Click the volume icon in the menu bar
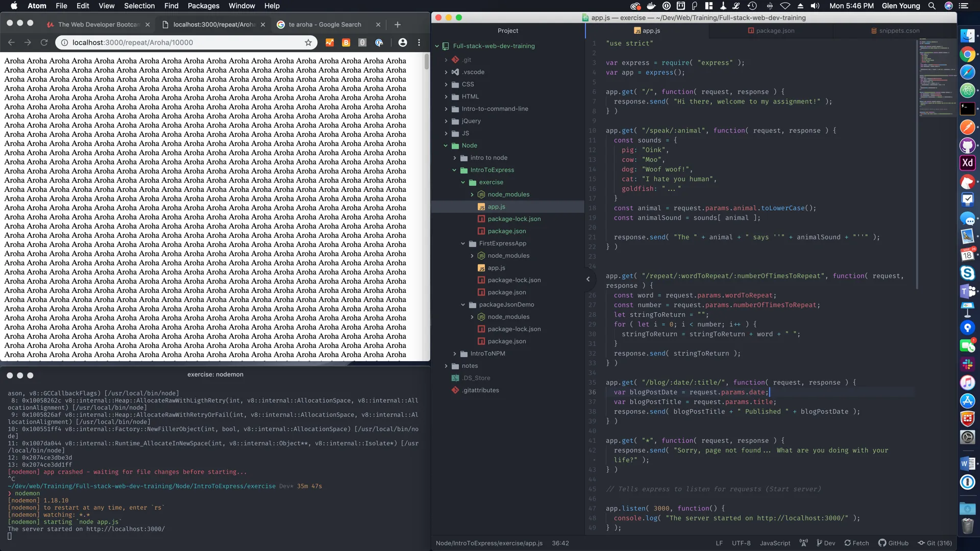The image size is (980, 551). point(815,6)
